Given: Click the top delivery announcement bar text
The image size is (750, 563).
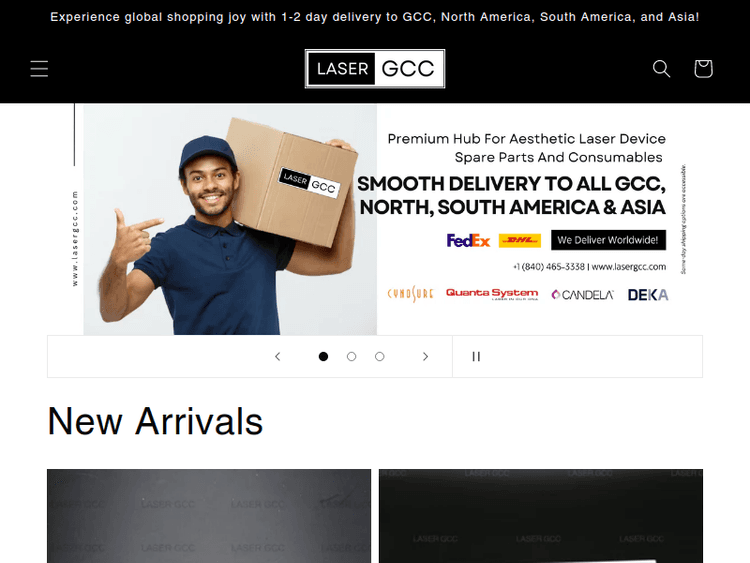Looking at the screenshot, I should click(375, 17).
